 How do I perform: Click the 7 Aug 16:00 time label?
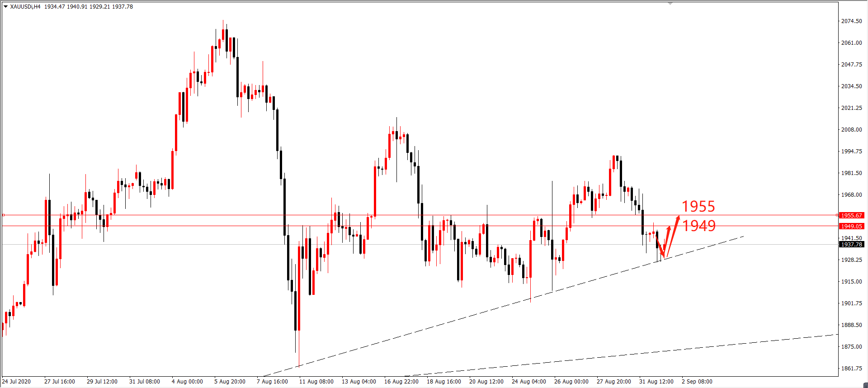point(272,382)
